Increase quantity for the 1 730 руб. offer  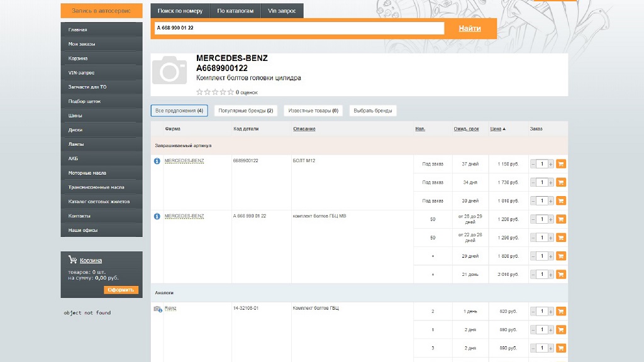pos(551,182)
